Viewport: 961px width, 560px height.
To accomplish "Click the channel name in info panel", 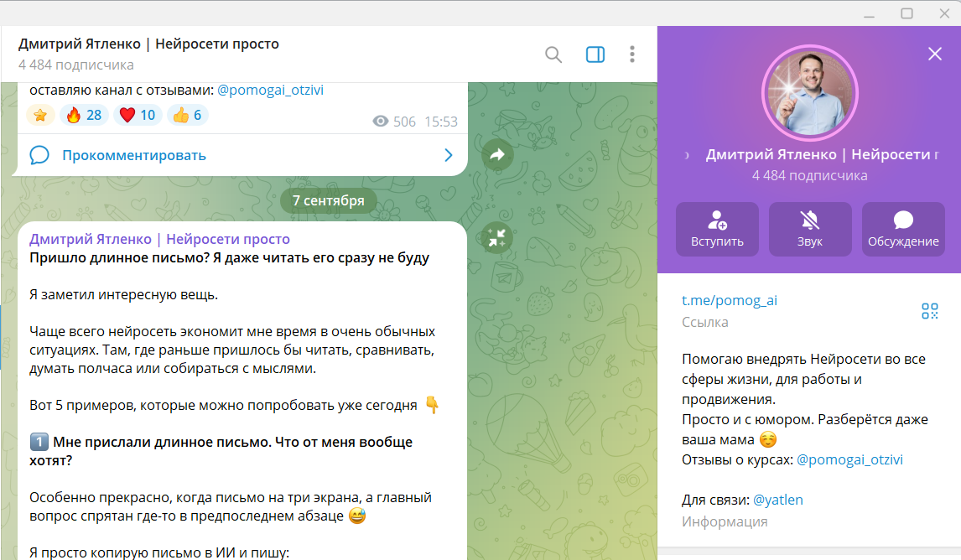I will tap(822, 154).
